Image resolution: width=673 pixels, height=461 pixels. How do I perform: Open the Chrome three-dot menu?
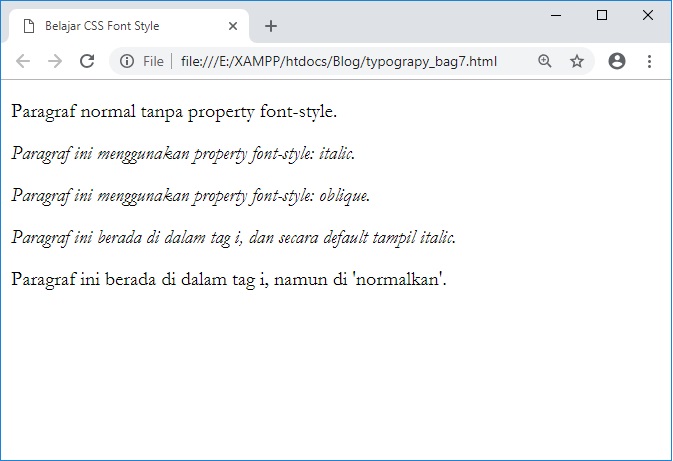point(649,61)
